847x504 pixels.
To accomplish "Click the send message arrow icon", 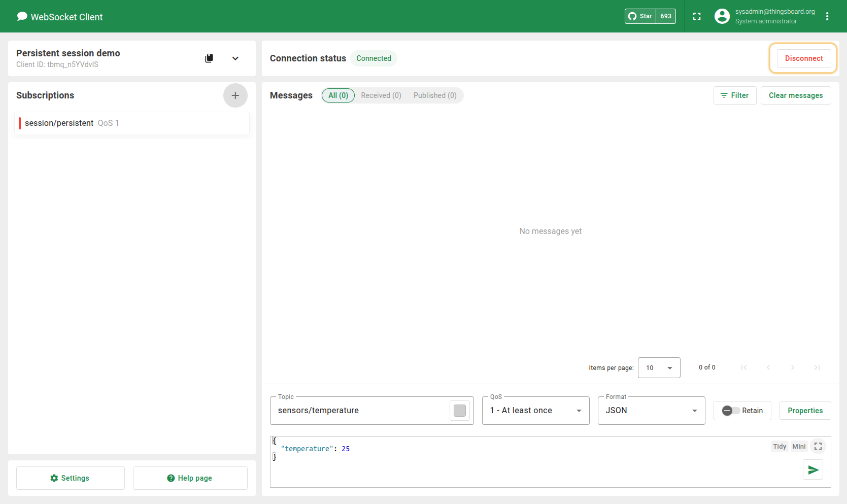I will (812, 470).
